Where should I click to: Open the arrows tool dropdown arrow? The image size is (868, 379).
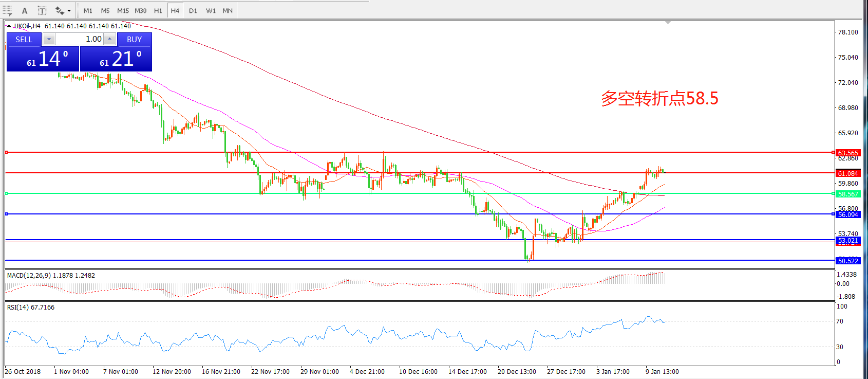click(x=69, y=10)
